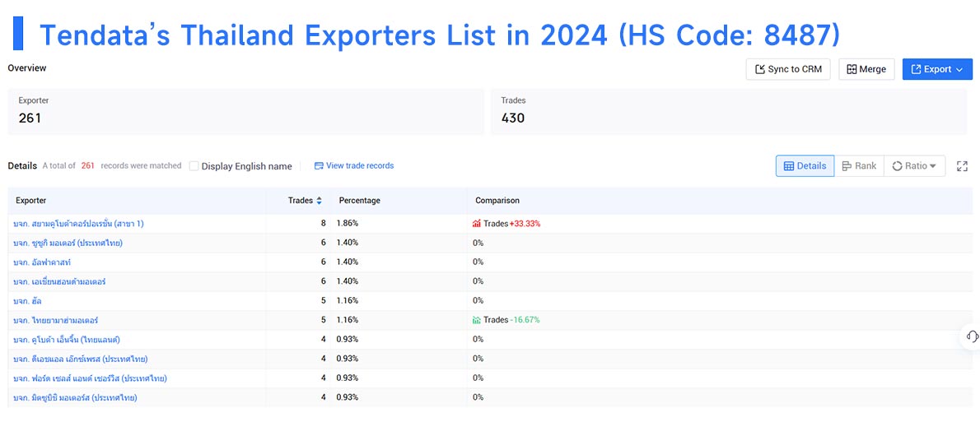Click the red 261 records matched count

[87, 166]
